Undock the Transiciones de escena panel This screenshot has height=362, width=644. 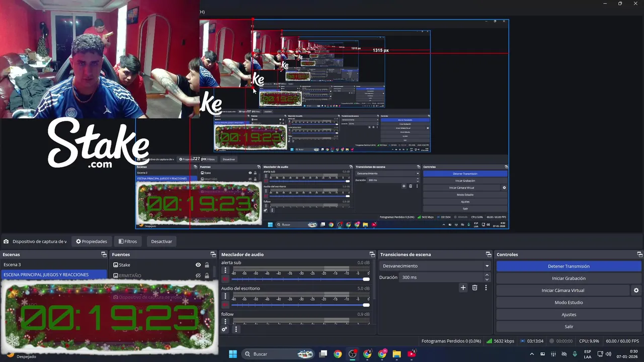(488, 254)
